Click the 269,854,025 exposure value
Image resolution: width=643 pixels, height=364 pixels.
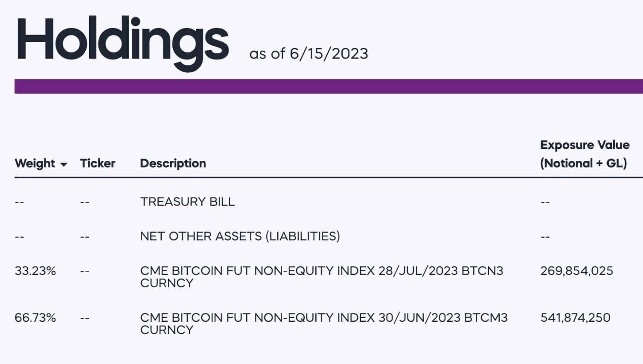[x=576, y=271]
